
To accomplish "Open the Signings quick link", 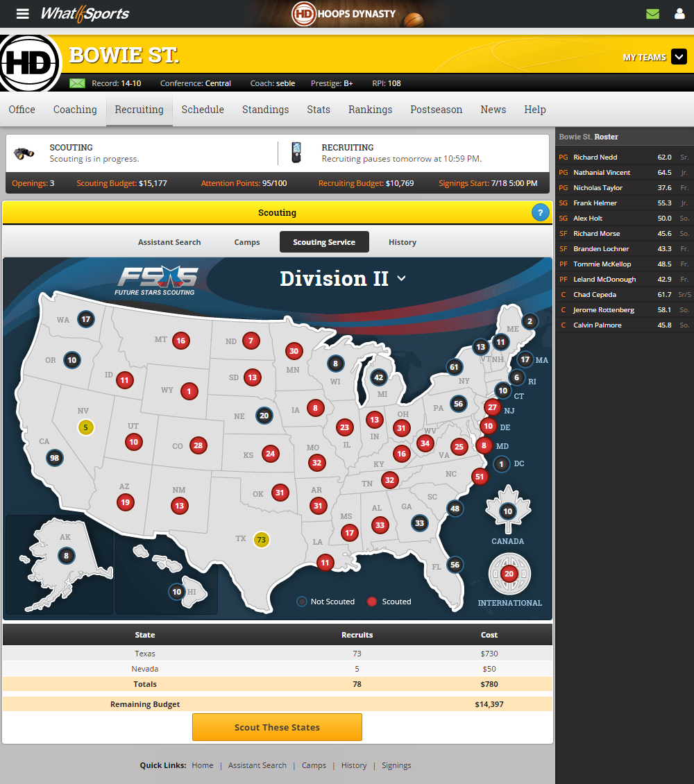I will click(396, 765).
